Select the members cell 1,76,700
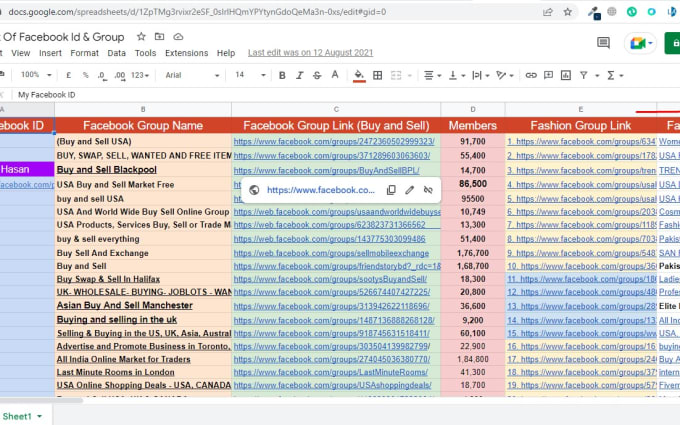 [x=473, y=253]
